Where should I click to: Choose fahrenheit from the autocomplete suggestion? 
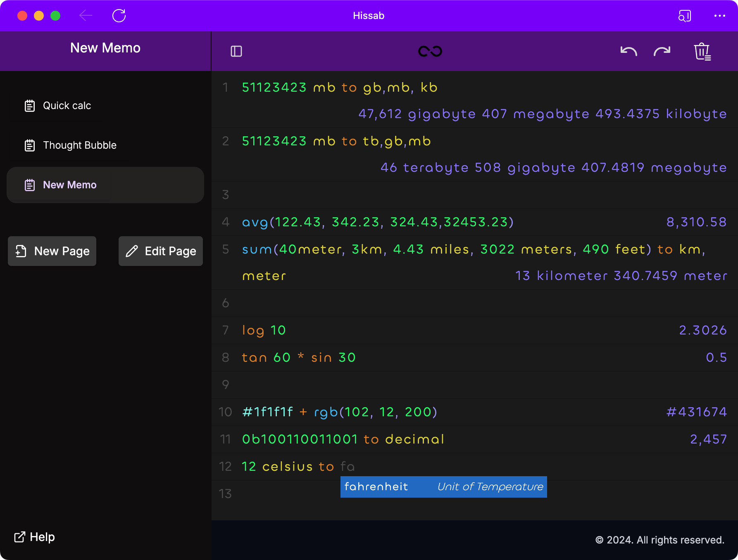point(443,487)
